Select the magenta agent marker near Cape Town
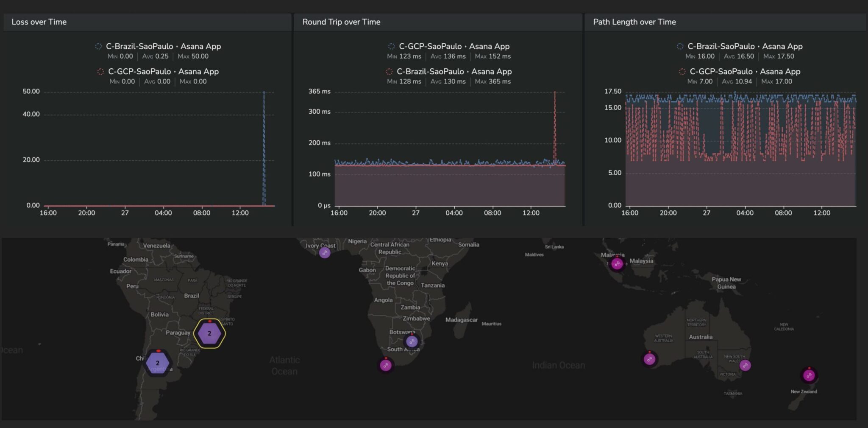This screenshot has width=868, height=428. point(385,364)
